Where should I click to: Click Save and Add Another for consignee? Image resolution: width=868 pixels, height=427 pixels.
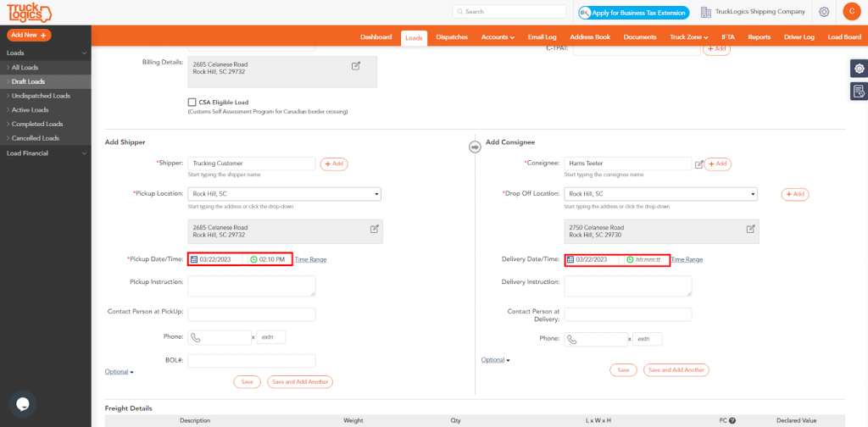click(676, 370)
